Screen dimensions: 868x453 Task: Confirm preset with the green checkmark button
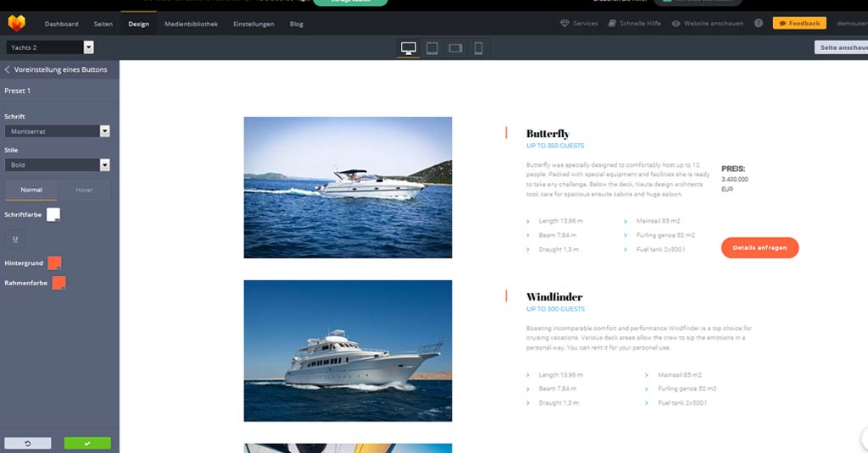tap(87, 443)
